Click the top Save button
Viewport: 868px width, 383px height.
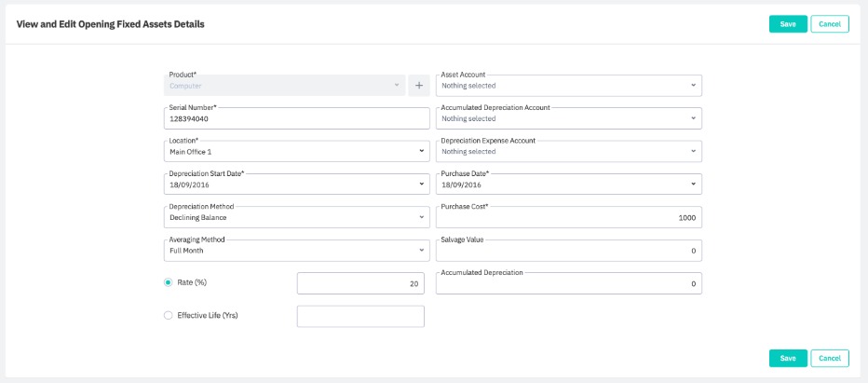788,24
